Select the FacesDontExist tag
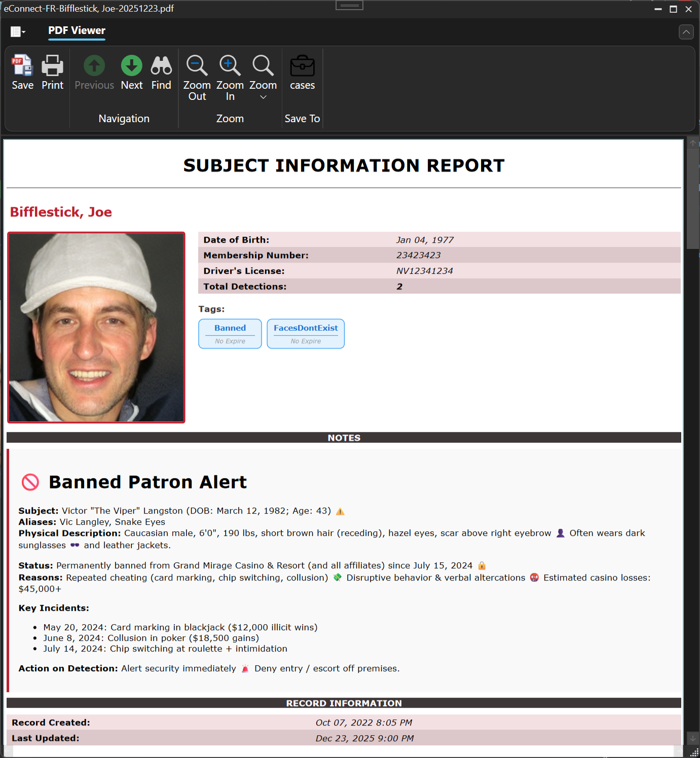The image size is (700, 758). [x=305, y=334]
